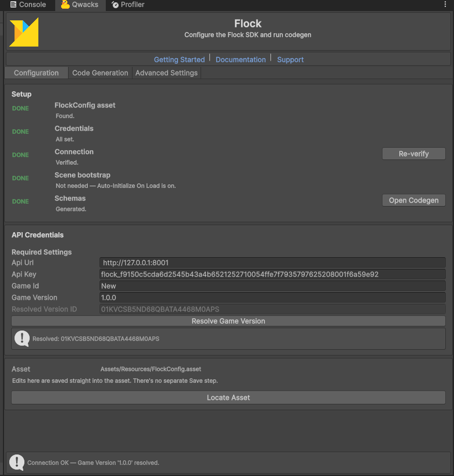Click into the Api Key field
Screen dimensions: 454x476
(x=272, y=274)
